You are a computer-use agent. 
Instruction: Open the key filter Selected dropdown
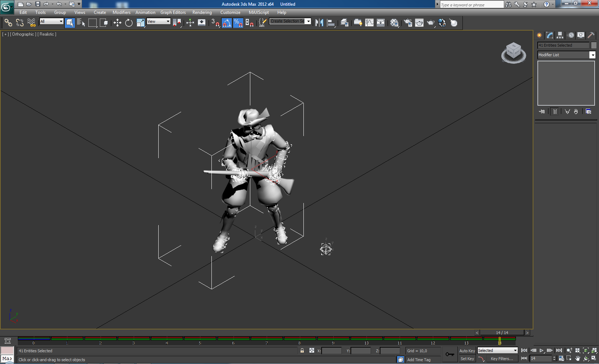(x=497, y=350)
